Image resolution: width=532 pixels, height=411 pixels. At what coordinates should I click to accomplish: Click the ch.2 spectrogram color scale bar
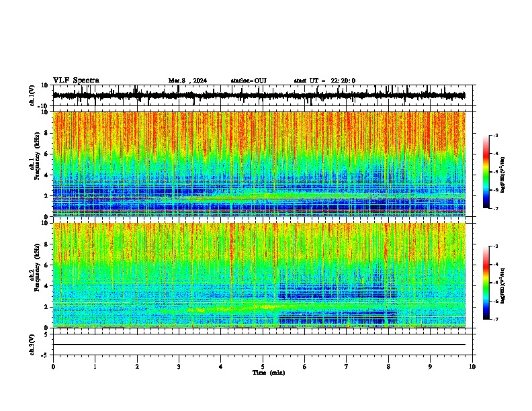(x=486, y=283)
